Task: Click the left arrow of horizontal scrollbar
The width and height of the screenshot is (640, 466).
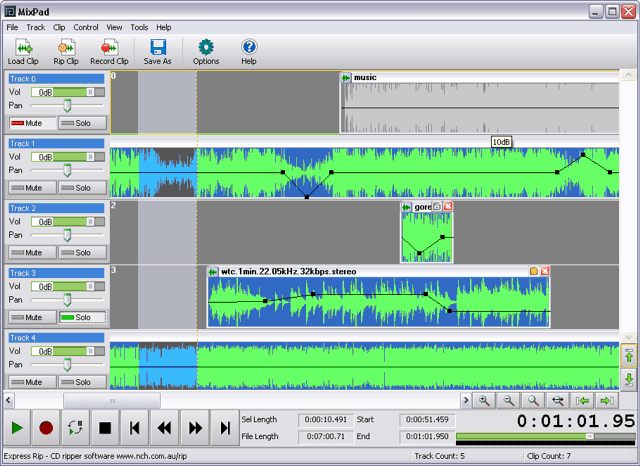Action: pos(9,401)
